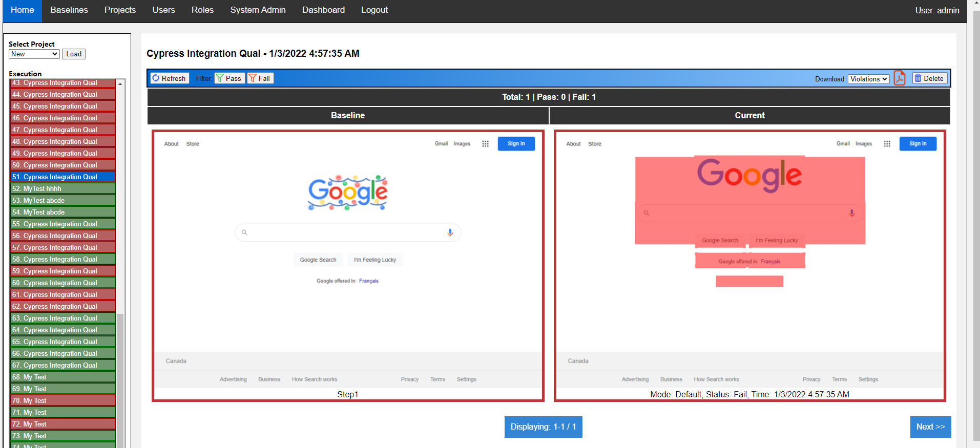Select execution 54. MyTest abcde

tap(62, 212)
